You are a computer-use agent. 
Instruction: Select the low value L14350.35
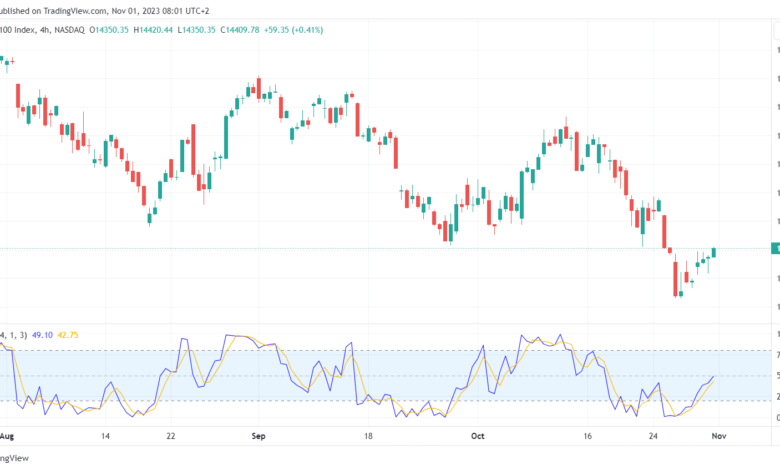[196, 30]
